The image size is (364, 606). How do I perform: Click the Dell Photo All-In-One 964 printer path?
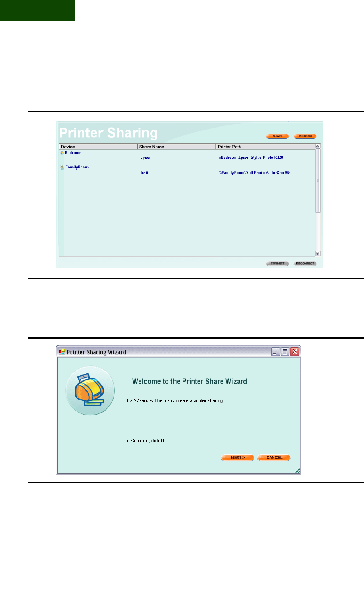[x=255, y=173]
